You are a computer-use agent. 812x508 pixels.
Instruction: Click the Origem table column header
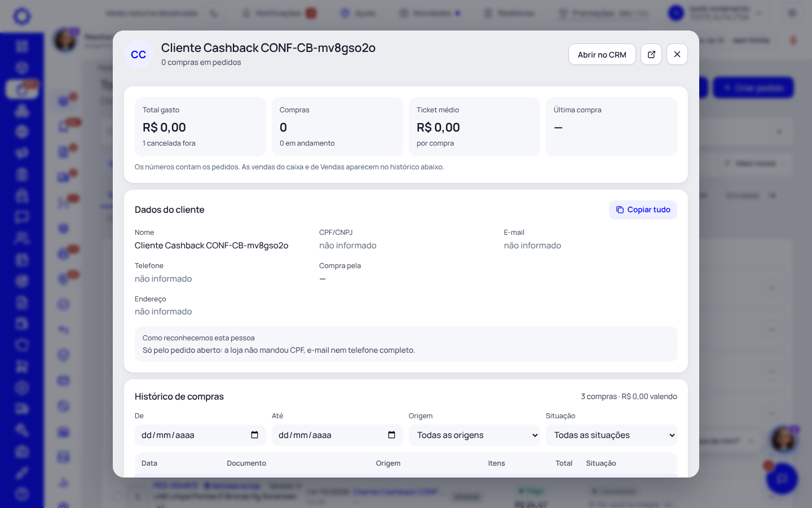(388, 463)
